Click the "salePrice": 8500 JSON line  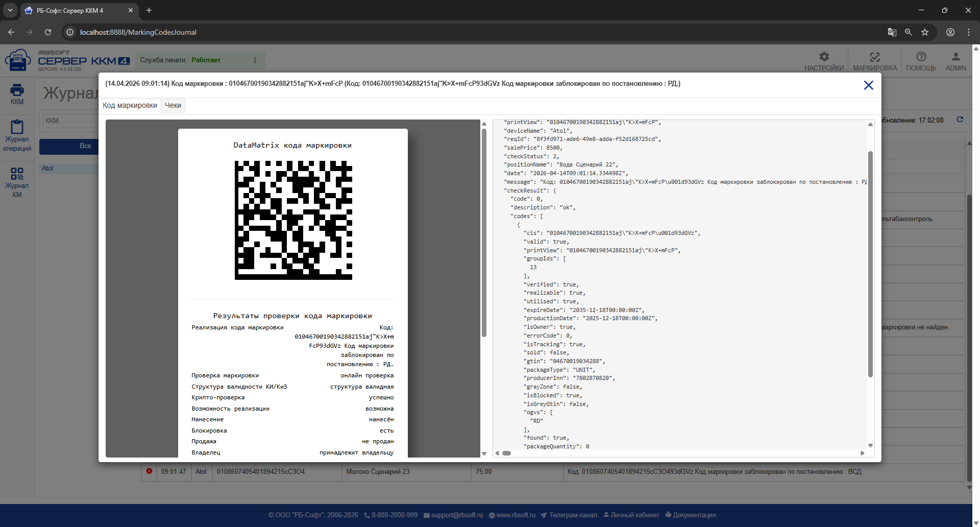(533, 148)
